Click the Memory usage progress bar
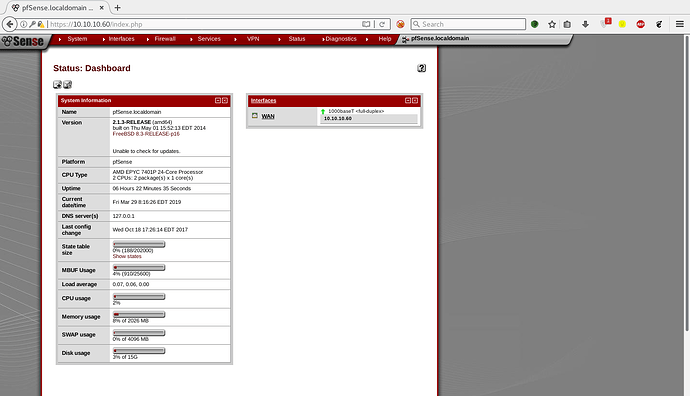Viewport: 690px width, 396px height. click(x=139, y=315)
